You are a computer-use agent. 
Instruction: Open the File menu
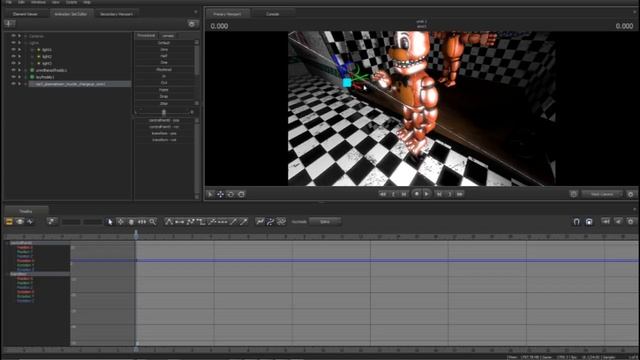pyautogui.click(x=9, y=2)
